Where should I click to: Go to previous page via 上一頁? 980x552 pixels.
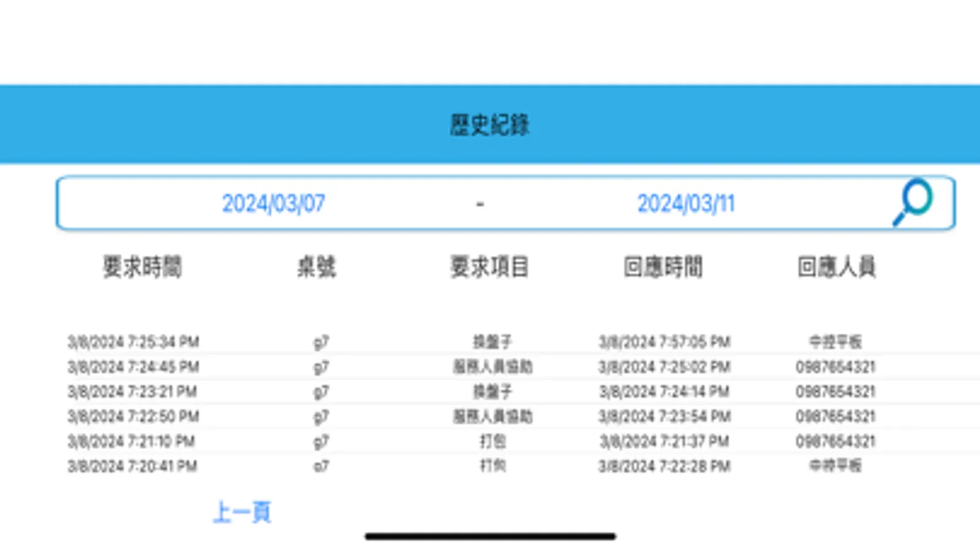click(242, 512)
